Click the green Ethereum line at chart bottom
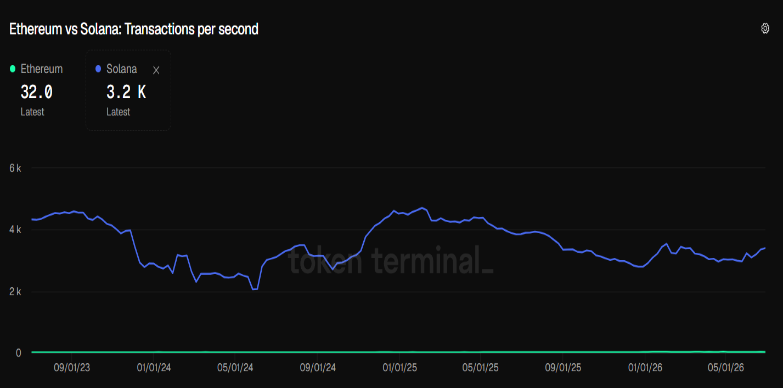The image size is (783, 388). click(398, 352)
